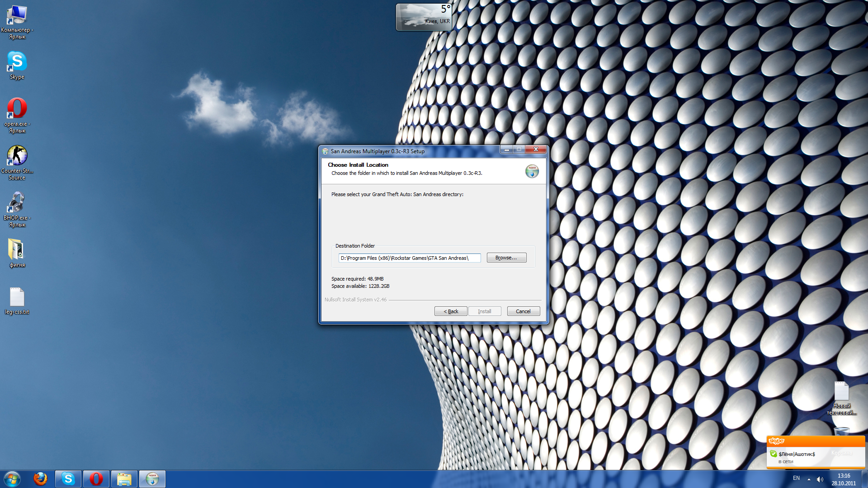Show hidden tray icons arrow
The image size is (868, 488).
tap(809, 479)
